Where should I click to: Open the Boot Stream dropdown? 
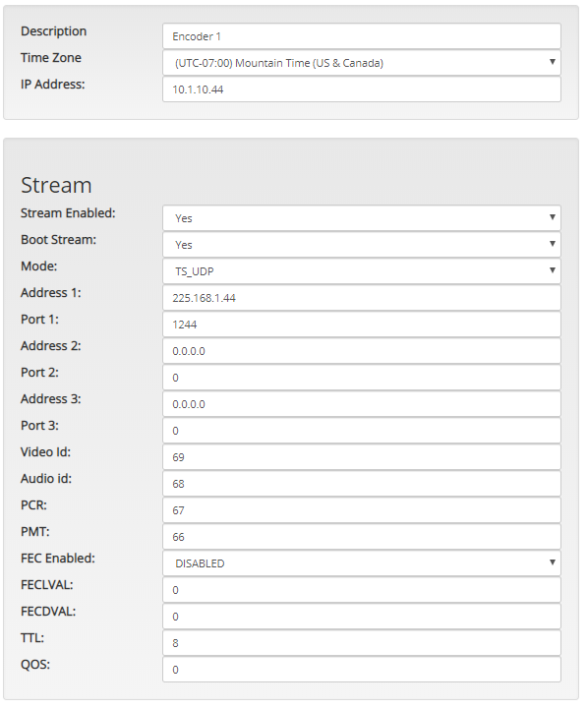coord(362,245)
